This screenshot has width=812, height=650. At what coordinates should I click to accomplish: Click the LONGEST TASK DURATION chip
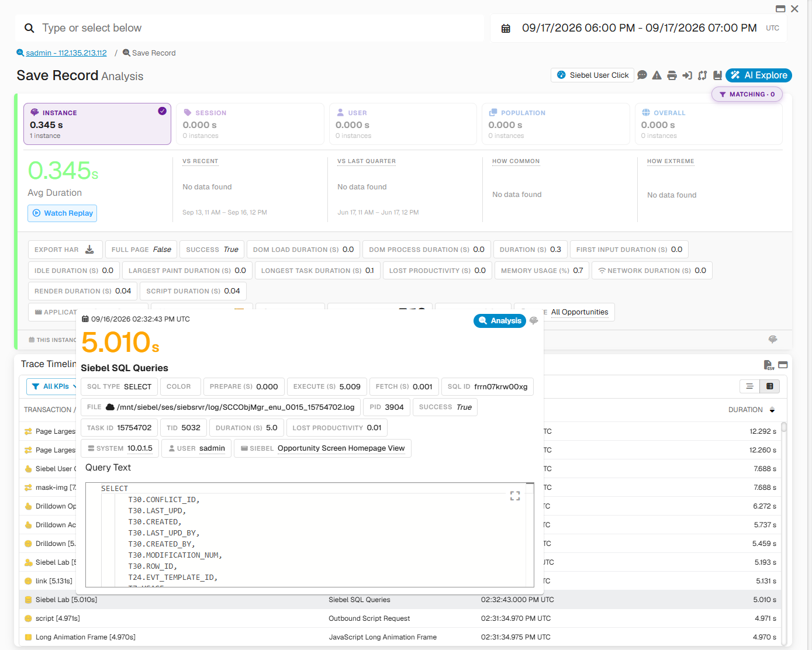coord(317,271)
